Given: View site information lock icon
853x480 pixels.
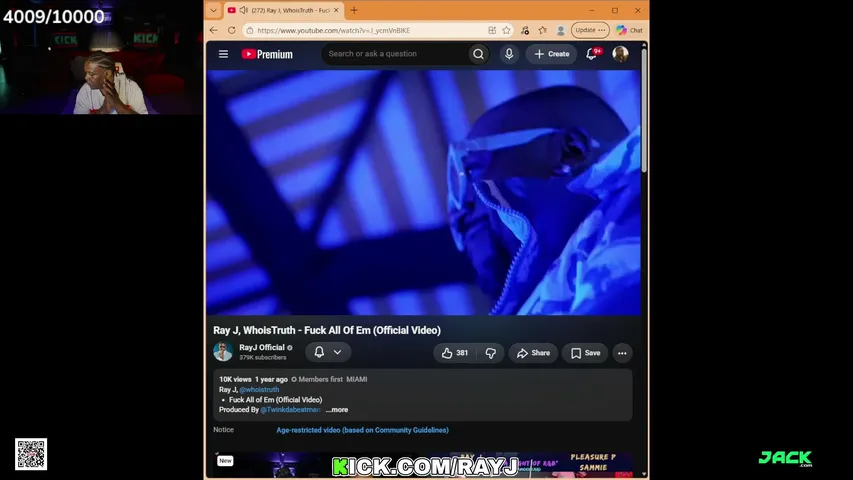Looking at the screenshot, I should point(250,30).
